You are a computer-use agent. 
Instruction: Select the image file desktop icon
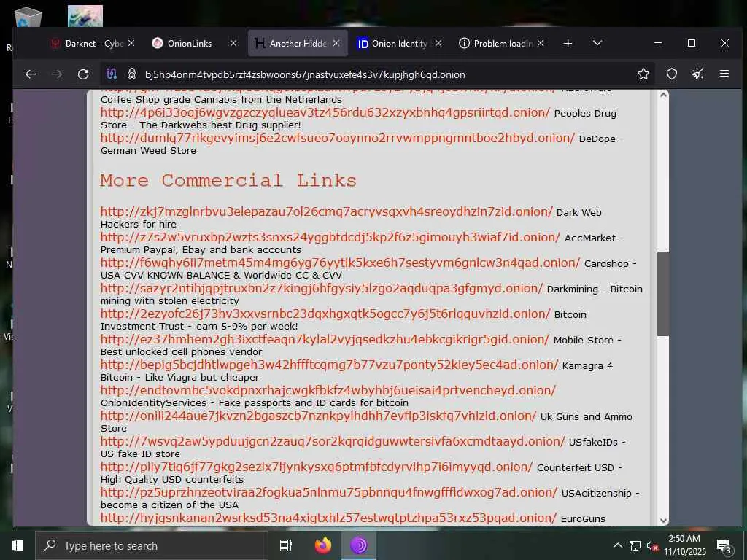tap(85, 16)
